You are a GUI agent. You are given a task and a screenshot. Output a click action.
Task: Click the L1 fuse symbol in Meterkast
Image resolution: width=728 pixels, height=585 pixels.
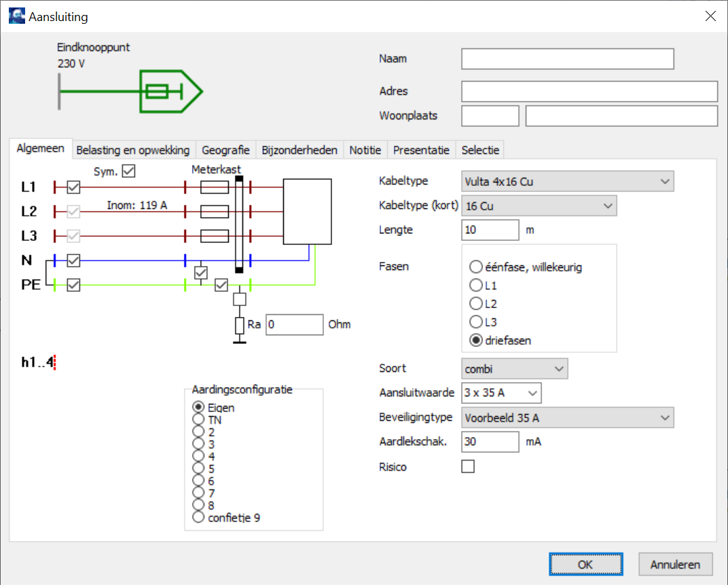(214, 187)
